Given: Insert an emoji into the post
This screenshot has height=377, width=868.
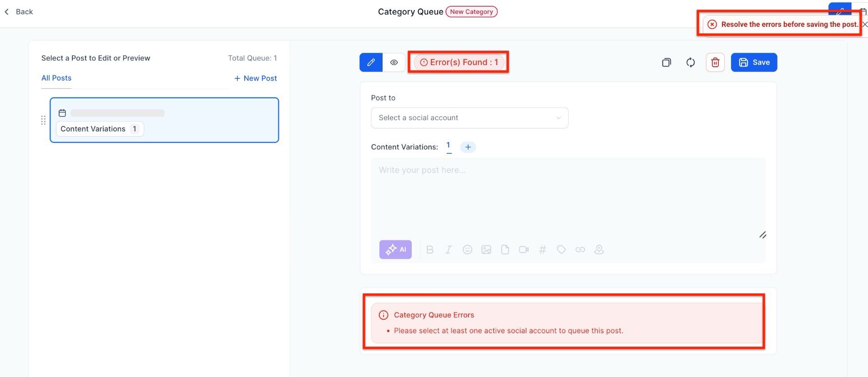Looking at the screenshot, I should point(467,250).
